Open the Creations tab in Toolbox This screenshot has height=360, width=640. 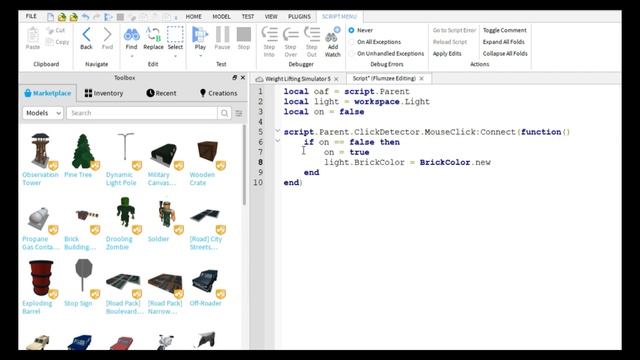click(218, 93)
